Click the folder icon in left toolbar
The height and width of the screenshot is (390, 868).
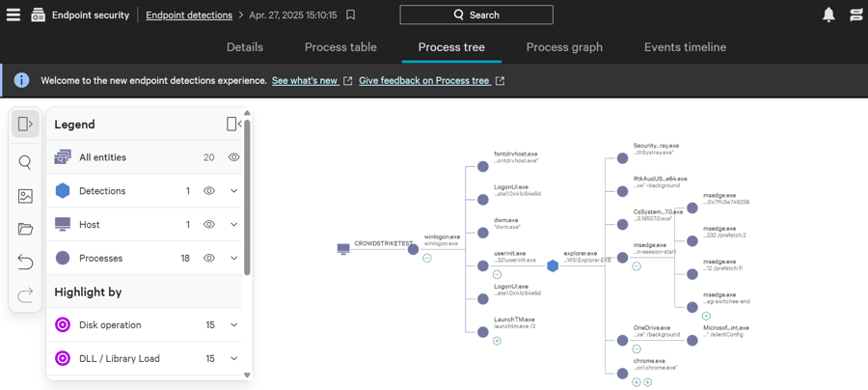tap(25, 229)
